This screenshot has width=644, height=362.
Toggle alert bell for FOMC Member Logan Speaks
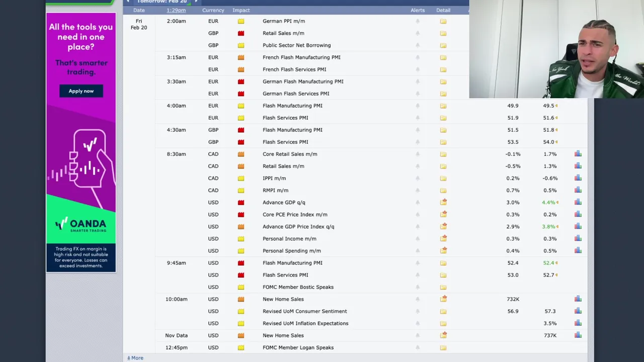pos(417,347)
